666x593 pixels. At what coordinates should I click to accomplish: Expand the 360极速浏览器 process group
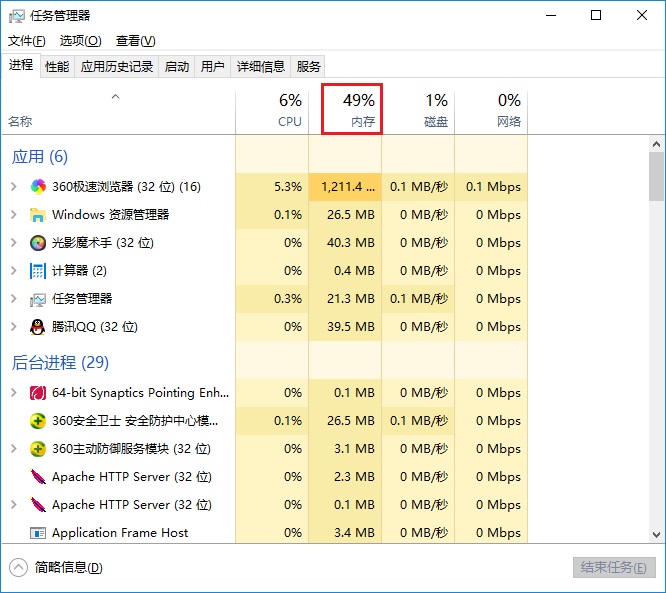13,187
